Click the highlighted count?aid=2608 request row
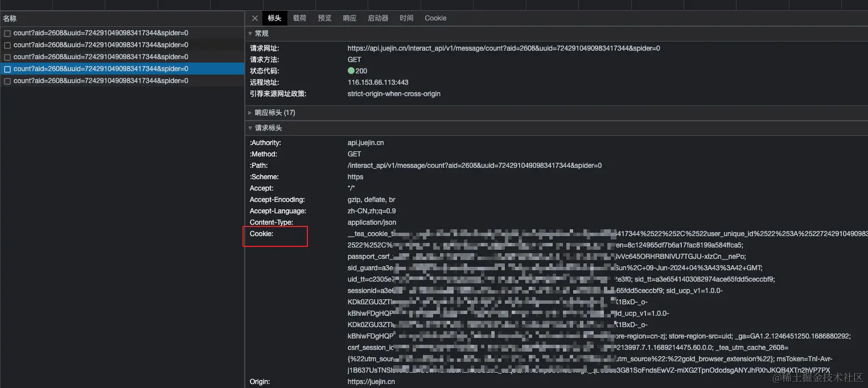 (x=122, y=69)
